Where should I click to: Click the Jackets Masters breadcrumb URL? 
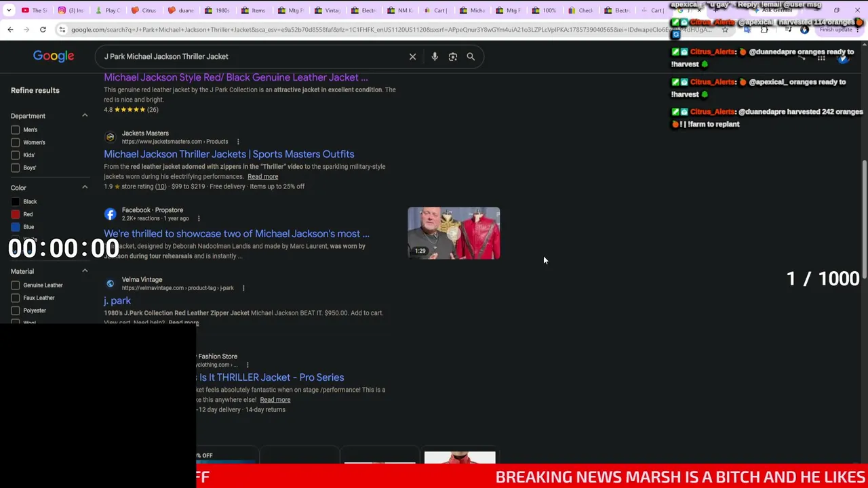175,142
